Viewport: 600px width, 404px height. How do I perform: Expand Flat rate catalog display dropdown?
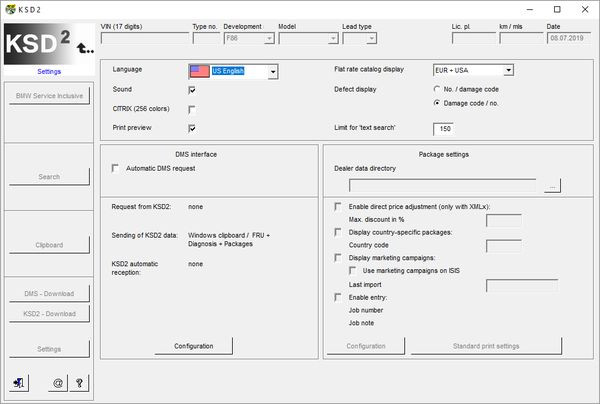tap(508, 70)
